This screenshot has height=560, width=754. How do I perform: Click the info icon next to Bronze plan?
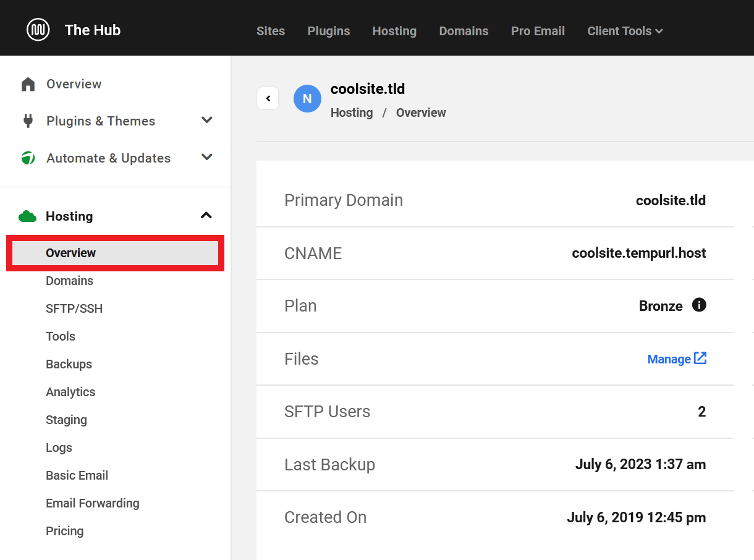699,305
